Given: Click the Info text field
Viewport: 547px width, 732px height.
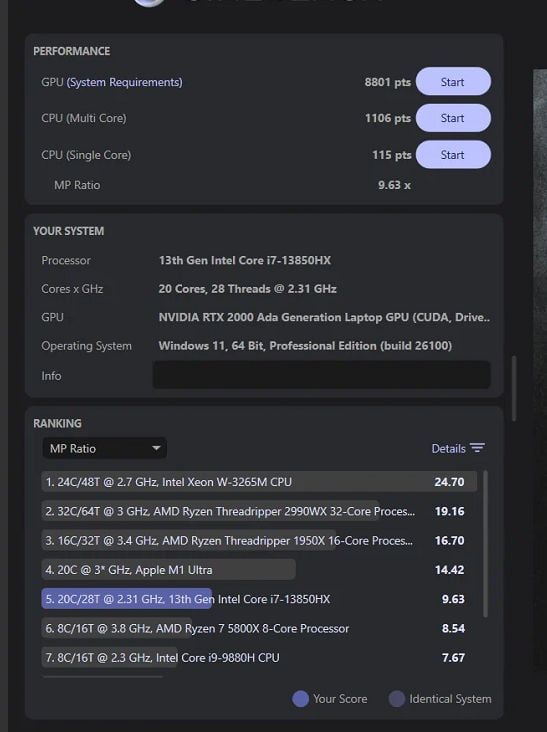Looking at the screenshot, I should pyautogui.click(x=322, y=375).
